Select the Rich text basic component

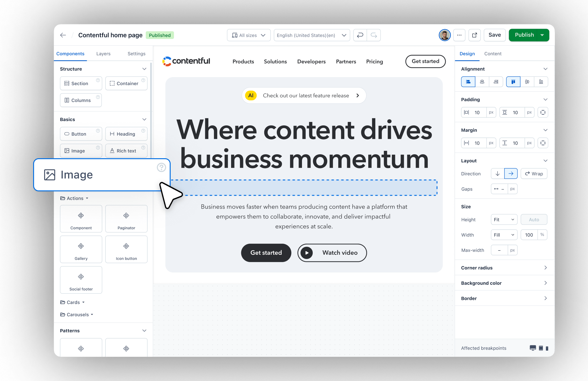pos(126,151)
